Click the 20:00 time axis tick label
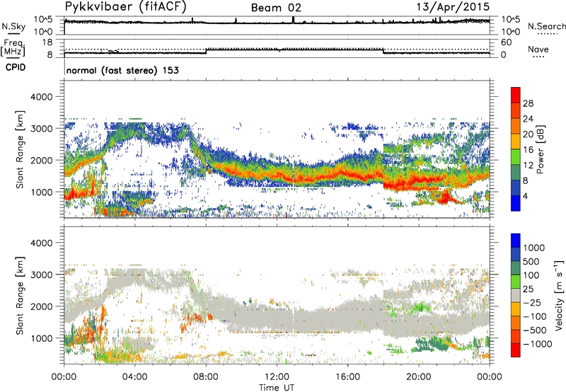This screenshot has height=392, width=566. tap(419, 377)
